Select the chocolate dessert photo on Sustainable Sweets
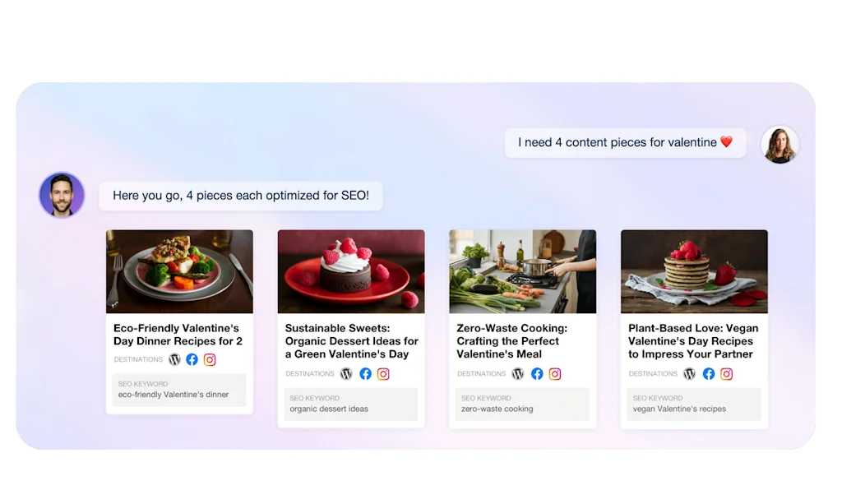842x504 pixels. (x=351, y=271)
